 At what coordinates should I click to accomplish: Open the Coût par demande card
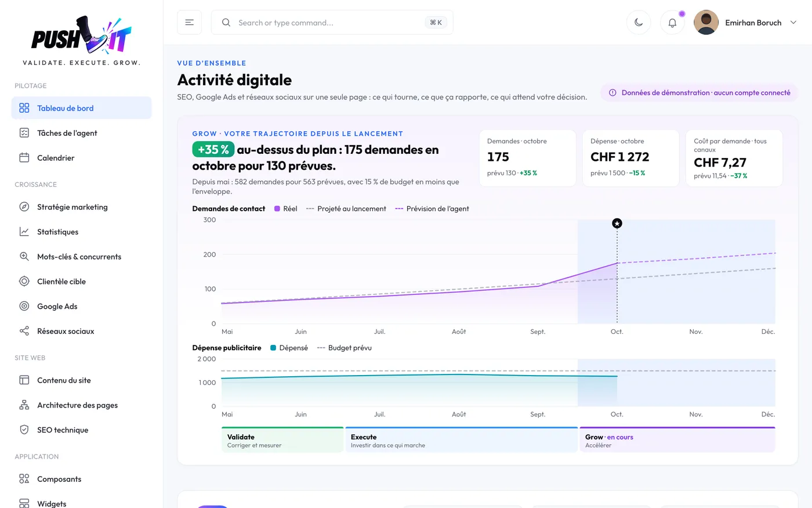click(734, 158)
